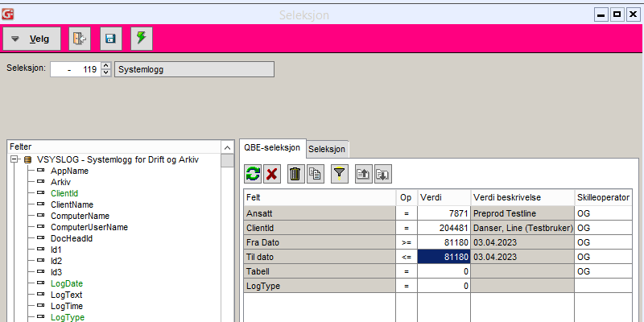Click the Seleksjon number field showing 119
The height and width of the screenshot is (322, 644).
click(x=76, y=69)
